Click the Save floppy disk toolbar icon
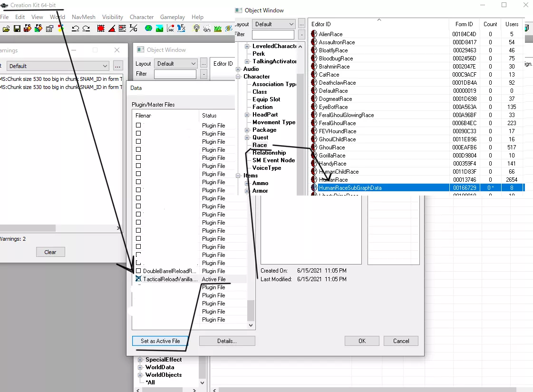 pyautogui.click(x=17, y=29)
